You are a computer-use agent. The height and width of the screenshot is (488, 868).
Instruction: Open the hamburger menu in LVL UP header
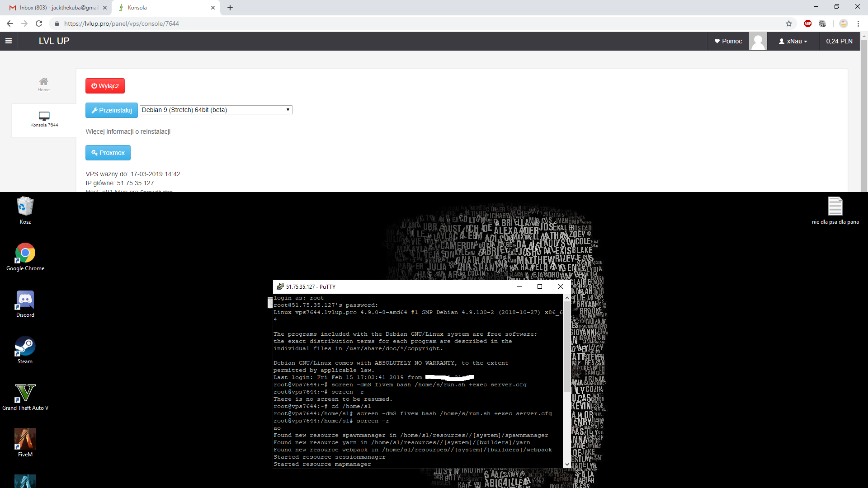[8, 41]
